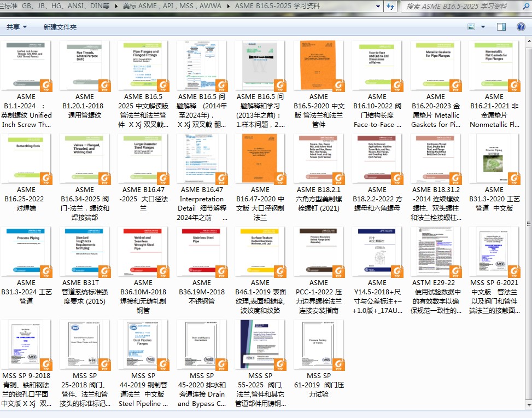The image size is (532, 418).
Task: Click the search box for ASME B16.5-2025 学习资料
Action: tap(465, 6)
